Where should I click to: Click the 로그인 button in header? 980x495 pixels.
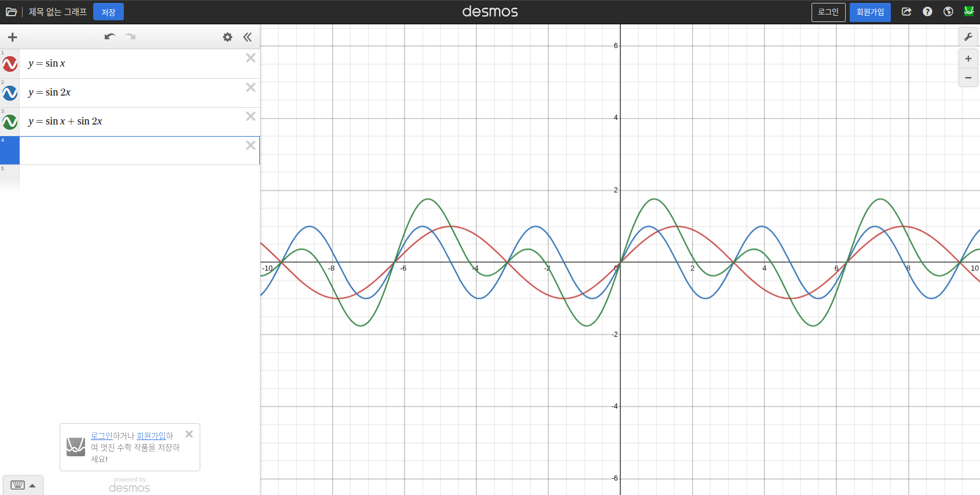(828, 12)
